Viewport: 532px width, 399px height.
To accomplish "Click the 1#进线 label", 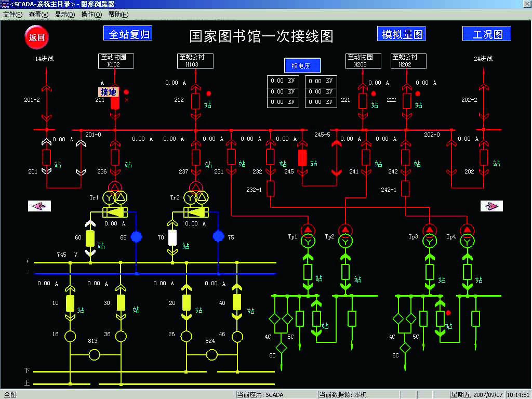I will click(45, 59).
